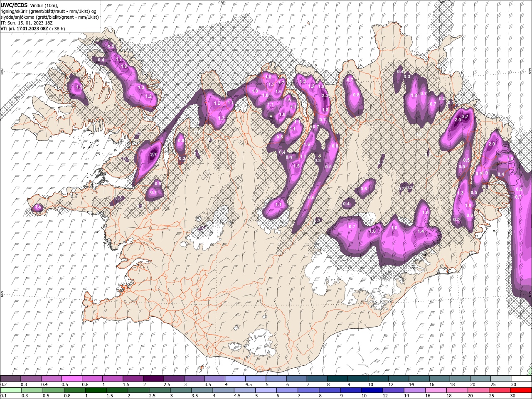Click the UWC/ECDS title text
The image size is (532, 399).
coord(14,5)
